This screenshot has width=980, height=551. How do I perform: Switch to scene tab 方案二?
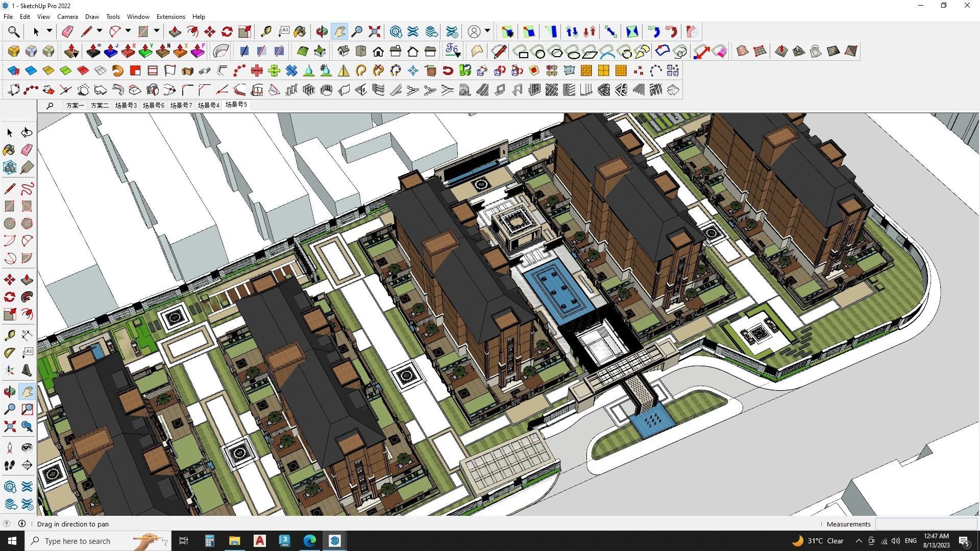pos(100,106)
